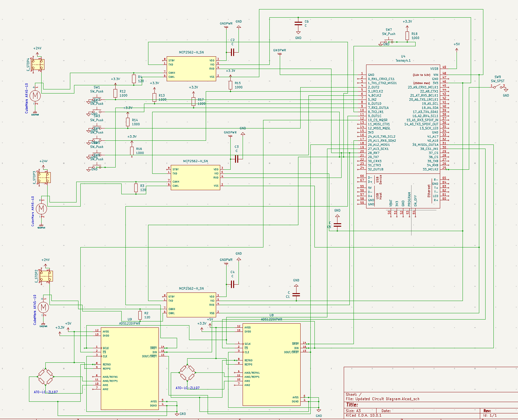
Task: Select the load cell bridge left of U9
Action: pos(46,377)
